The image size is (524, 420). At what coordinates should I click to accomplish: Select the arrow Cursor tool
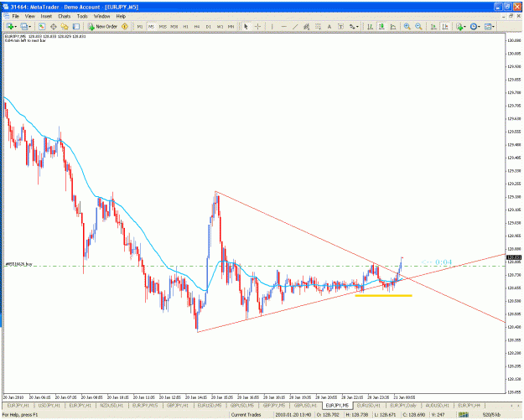click(246, 26)
